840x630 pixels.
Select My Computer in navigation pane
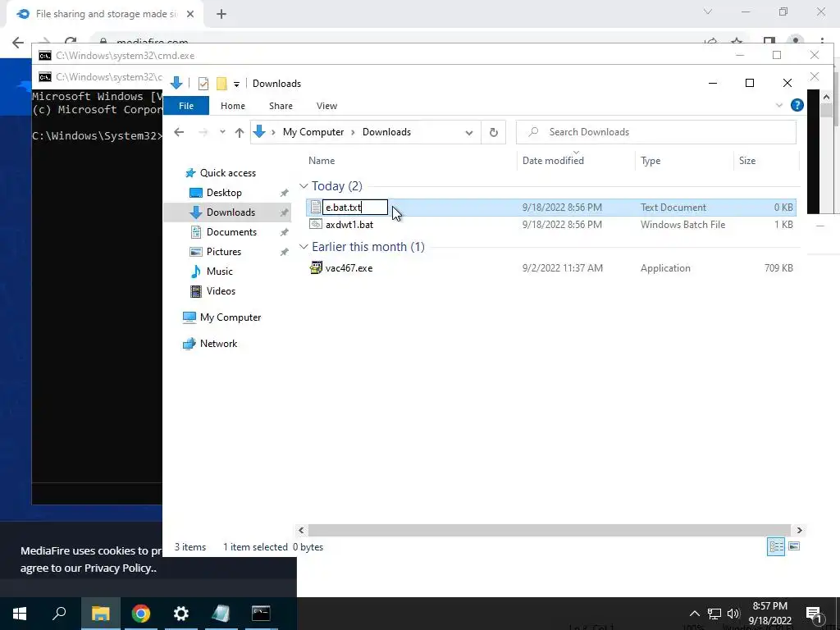231,317
